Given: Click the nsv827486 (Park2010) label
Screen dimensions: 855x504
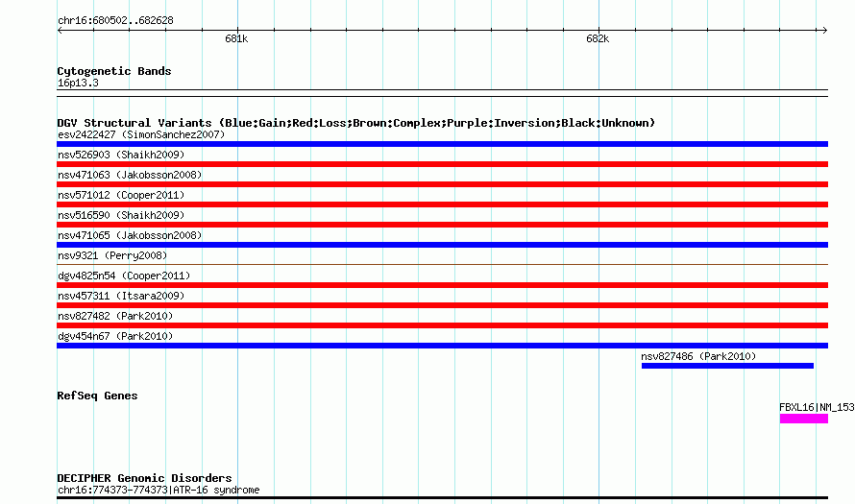Looking at the screenshot, I should [x=698, y=356].
